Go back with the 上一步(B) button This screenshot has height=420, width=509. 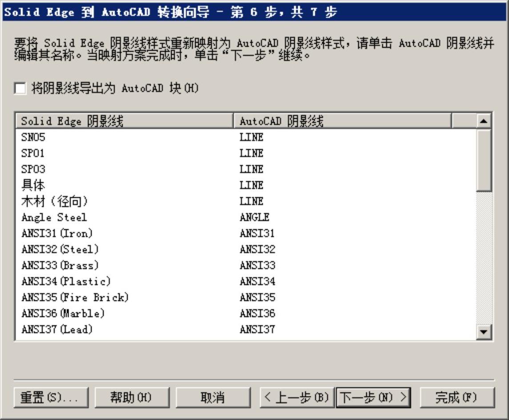(297, 397)
